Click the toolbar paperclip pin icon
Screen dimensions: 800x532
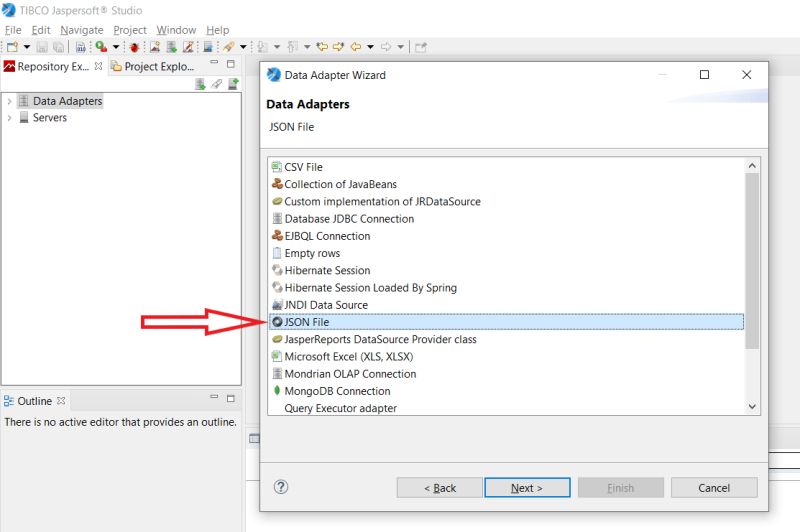tap(229, 47)
